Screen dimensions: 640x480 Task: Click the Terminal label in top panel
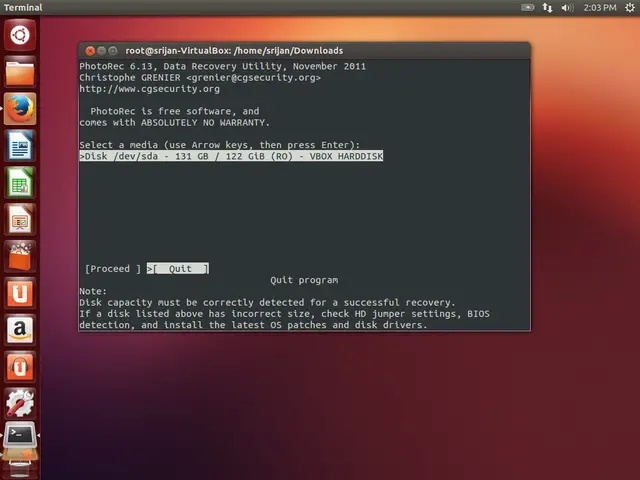[x=23, y=7]
